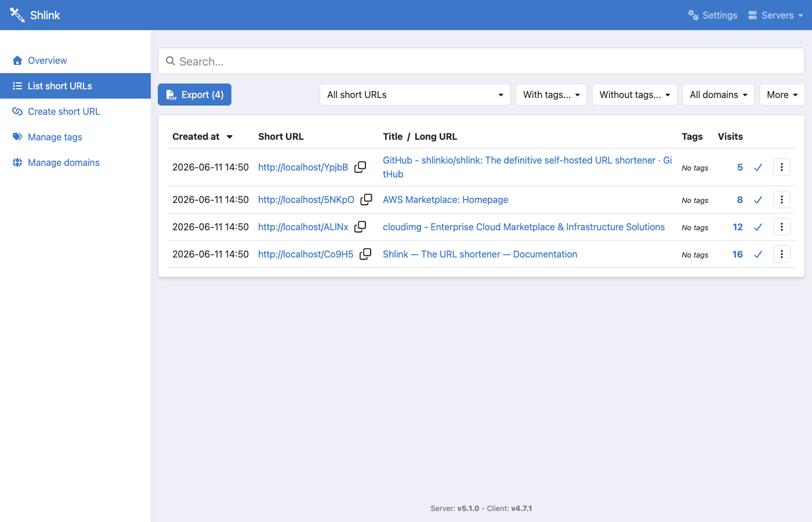Viewport: 812px width, 522px height.
Task: View visits count 8 for AWS Marketplace row
Action: pos(739,200)
